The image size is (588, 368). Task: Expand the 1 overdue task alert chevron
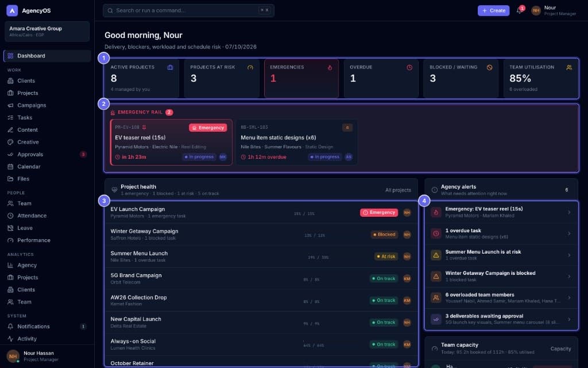tap(569, 233)
